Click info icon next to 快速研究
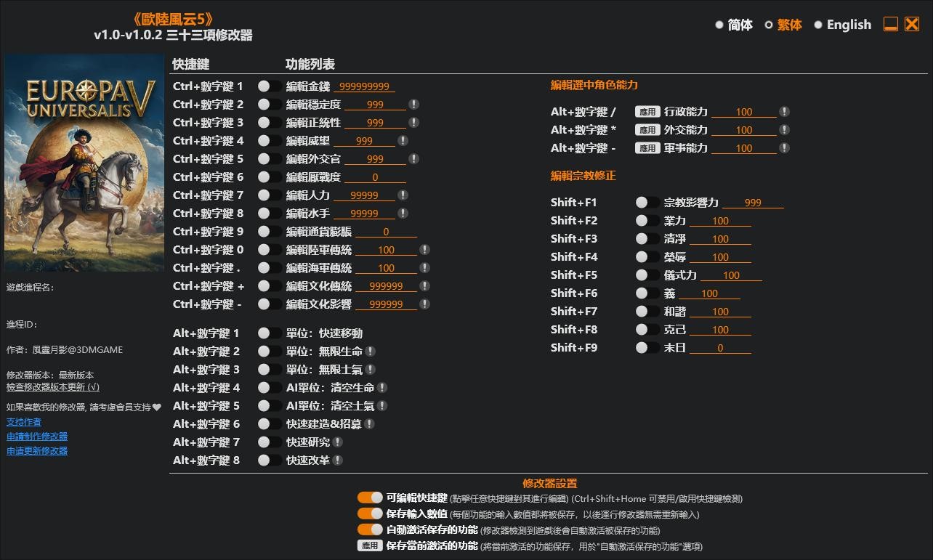933x560 pixels. coord(337,442)
